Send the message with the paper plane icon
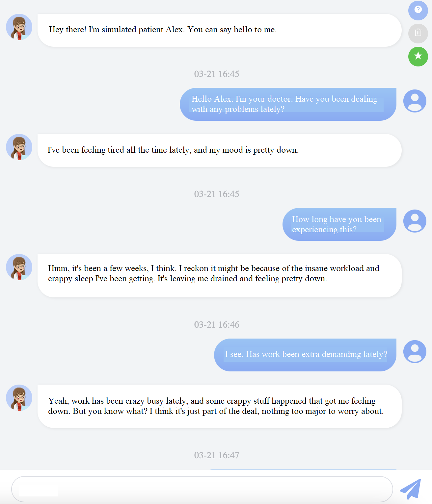432x504 pixels. tap(410, 489)
